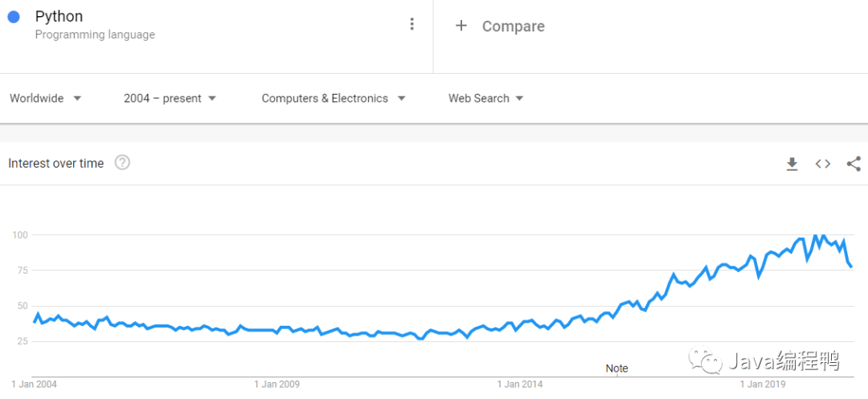868x399 pixels.
Task: Click the 1 Jan 2004 axis label
Action: [x=35, y=384]
